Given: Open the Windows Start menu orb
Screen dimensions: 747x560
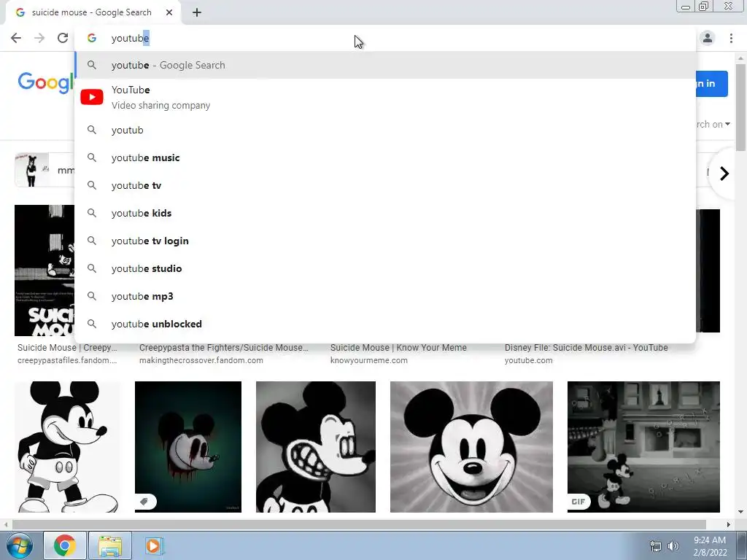Looking at the screenshot, I should pos(20,545).
